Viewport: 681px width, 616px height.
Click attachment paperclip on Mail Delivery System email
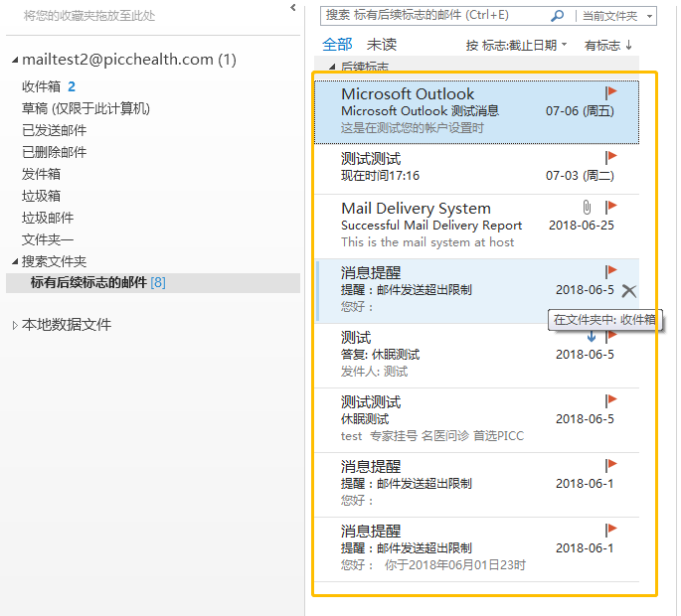(x=588, y=207)
